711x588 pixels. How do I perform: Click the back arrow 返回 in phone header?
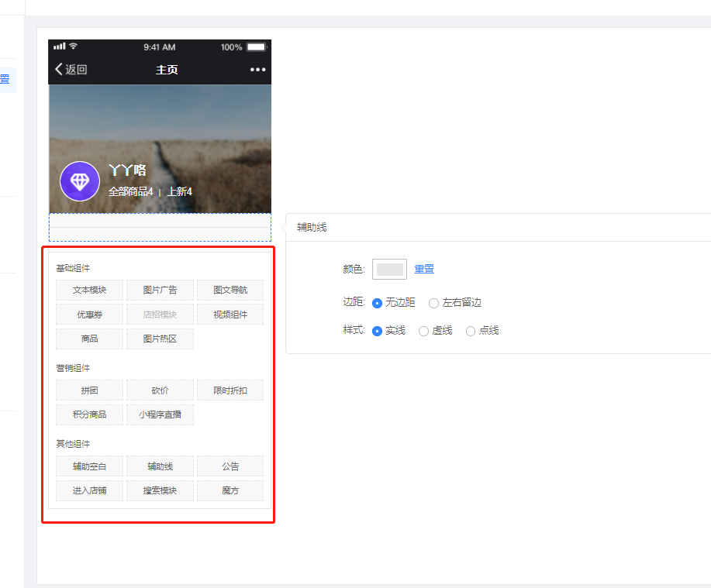[71, 70]
